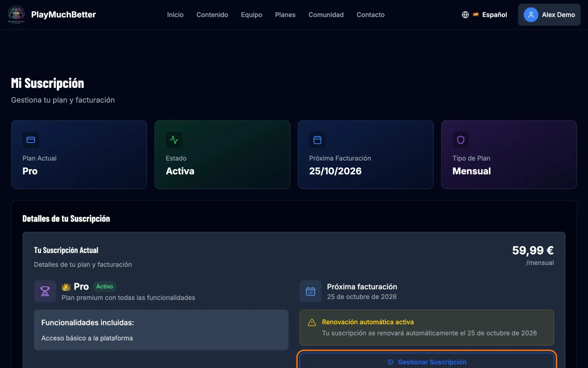
Task: Click the Activo status badge
Action: pos(105,286)
